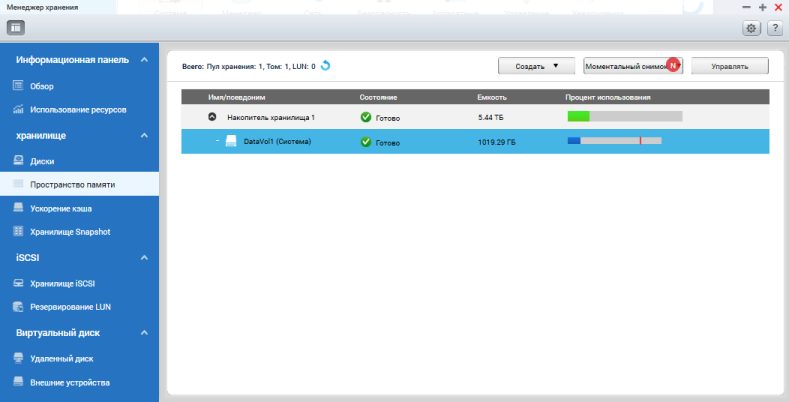Collapse the iSCSI sidebar section

(x=144, y=258)
